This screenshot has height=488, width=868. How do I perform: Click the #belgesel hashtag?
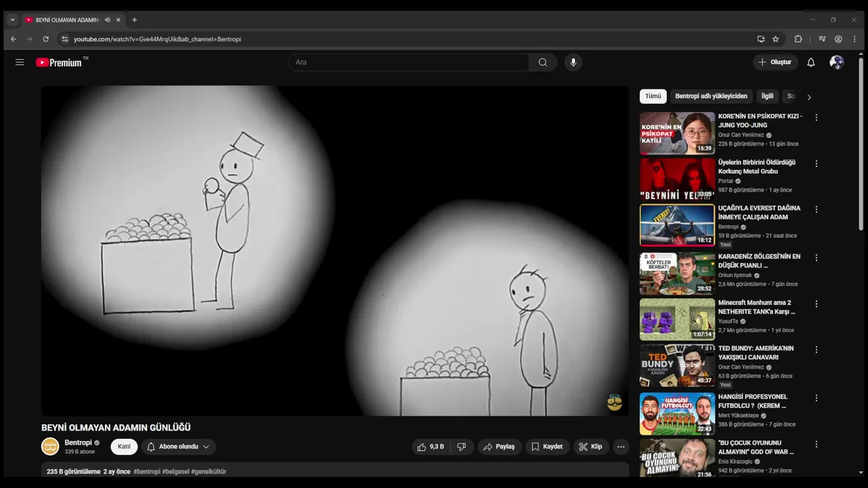pyautogui.click(x=176, y=472)
